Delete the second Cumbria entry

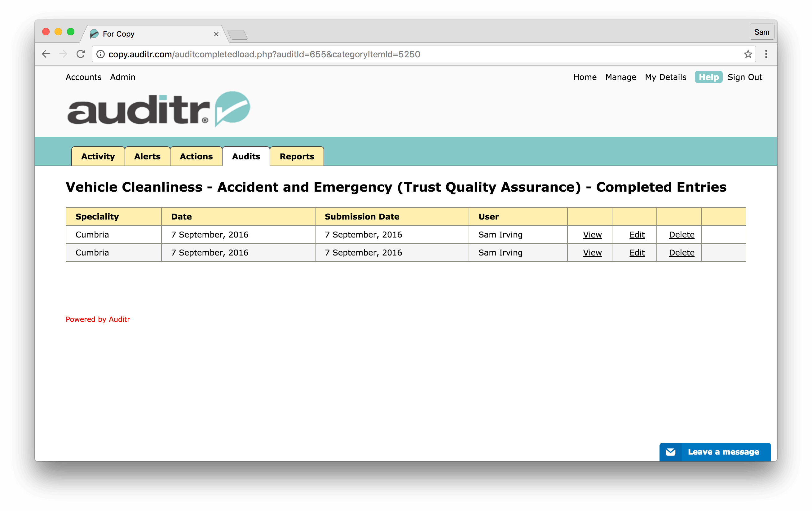click(x=682, y=253)
